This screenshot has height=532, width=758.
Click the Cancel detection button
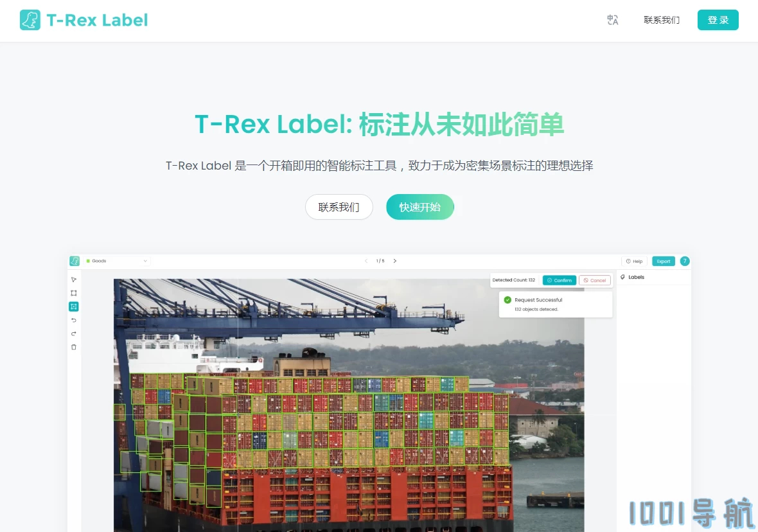coord(595,281)
